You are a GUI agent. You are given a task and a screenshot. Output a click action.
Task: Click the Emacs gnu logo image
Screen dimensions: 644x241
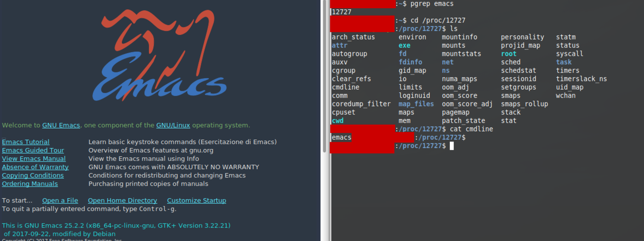161,55
